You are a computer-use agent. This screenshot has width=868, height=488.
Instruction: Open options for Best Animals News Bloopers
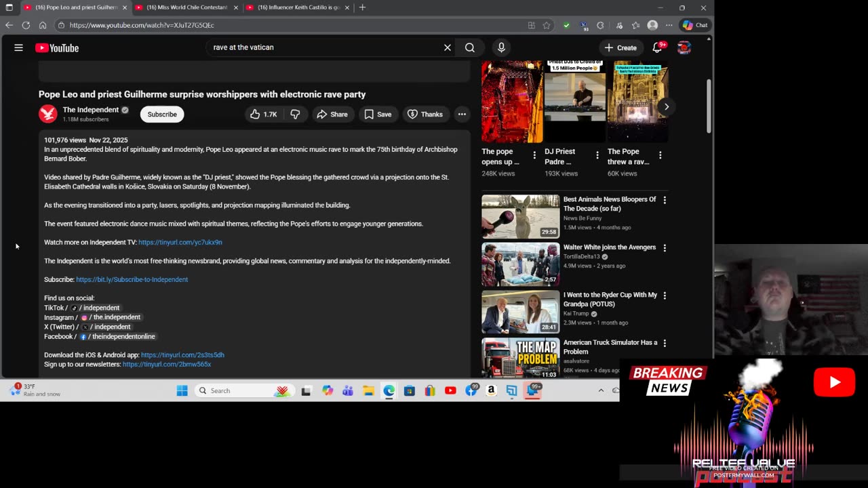665,201
